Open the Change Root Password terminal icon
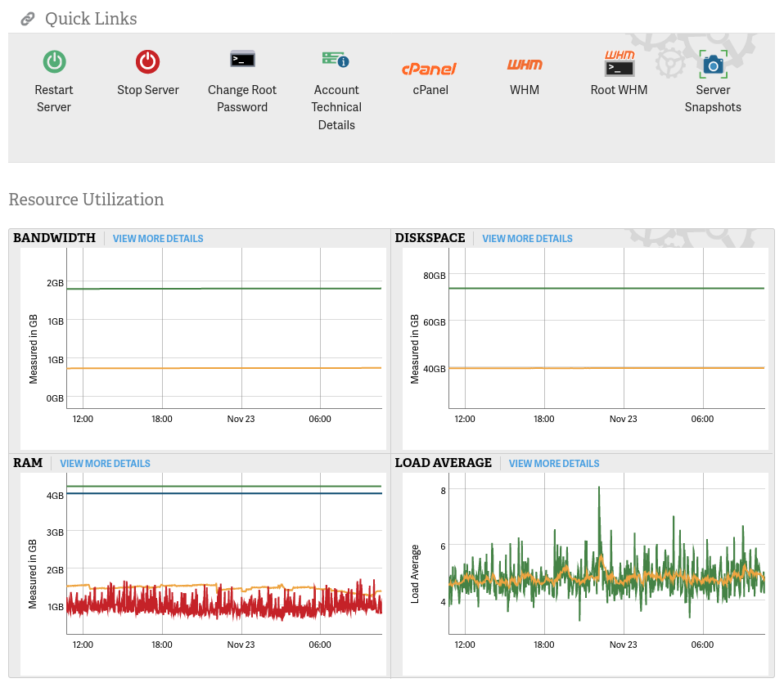 [x=242, y=60]
